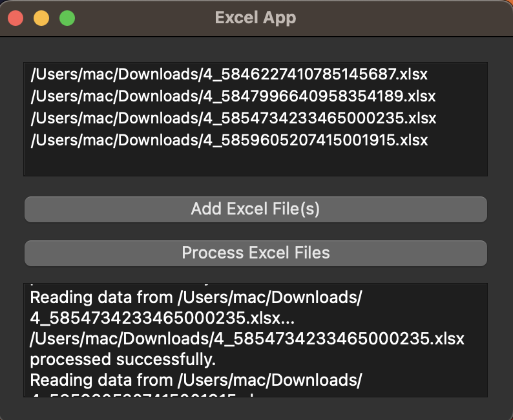This screenshot has width=513, height=420.
Task: Click the Excel App title text
Action: [x=255, y=17]
